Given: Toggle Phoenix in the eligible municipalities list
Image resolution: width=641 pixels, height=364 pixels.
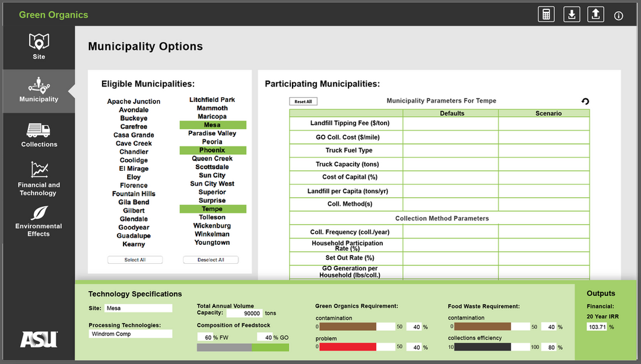Looking at the screenshot, I should coord(212,151).
